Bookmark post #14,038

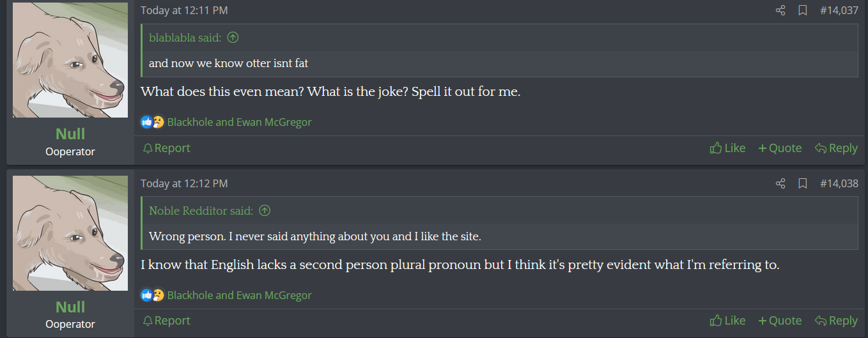tap(803, 183)
